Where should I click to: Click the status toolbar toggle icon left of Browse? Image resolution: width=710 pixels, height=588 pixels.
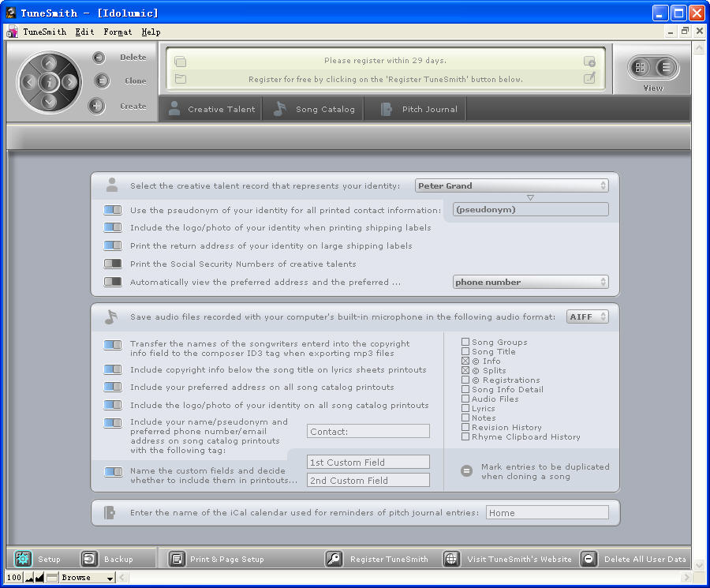[x=52, y=578]
